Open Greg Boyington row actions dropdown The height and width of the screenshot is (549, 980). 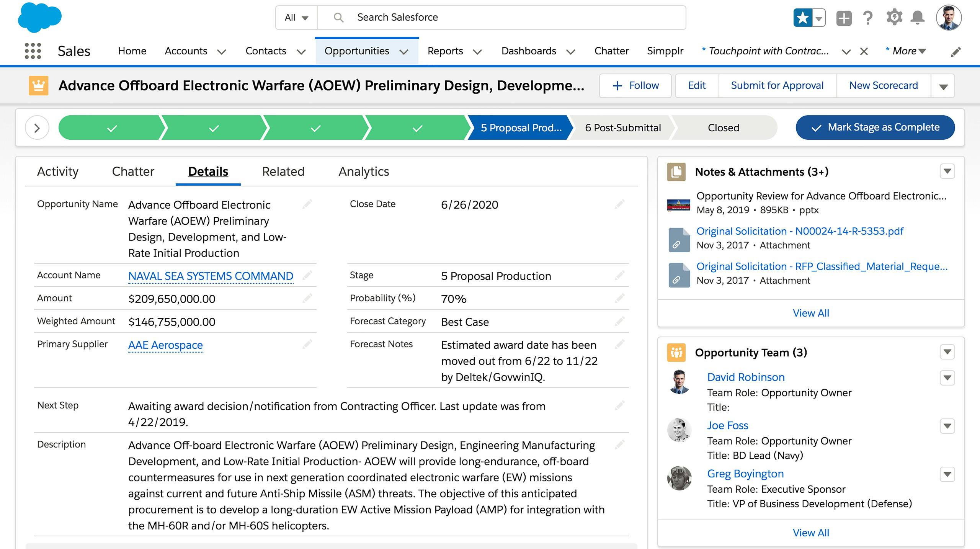[947, 474]
